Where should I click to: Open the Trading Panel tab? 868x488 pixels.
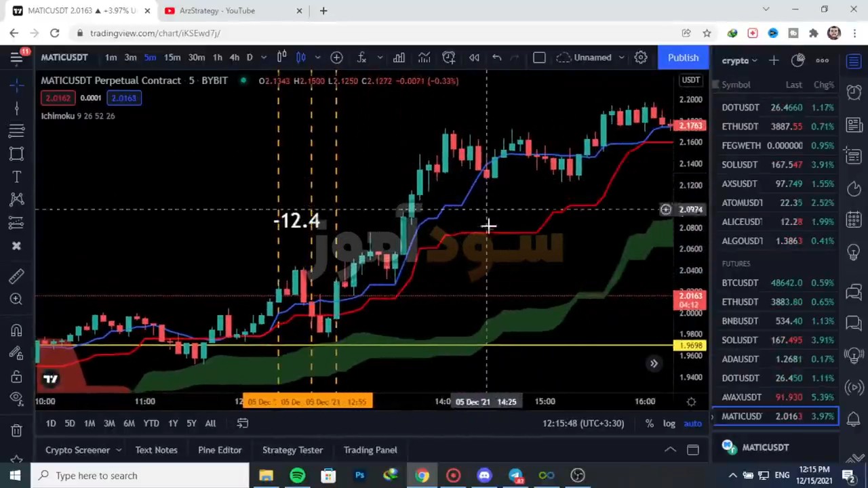click(x=370, y=450)
